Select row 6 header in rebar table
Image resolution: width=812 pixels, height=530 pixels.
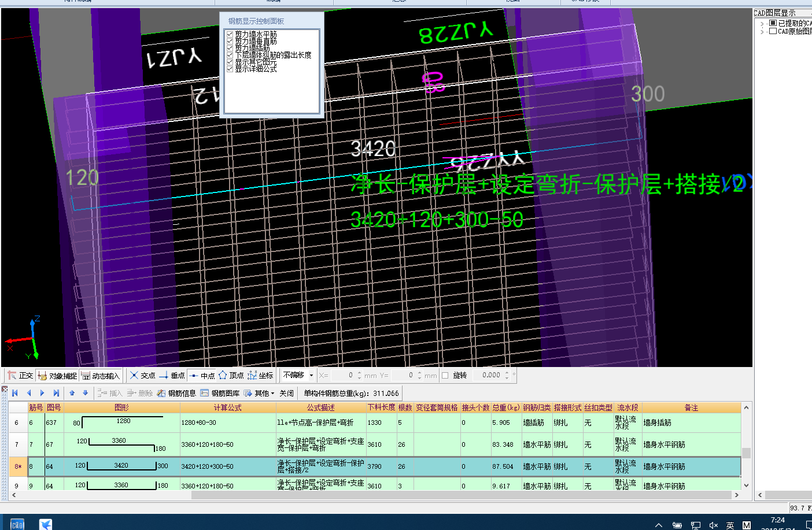click(17, 422)
